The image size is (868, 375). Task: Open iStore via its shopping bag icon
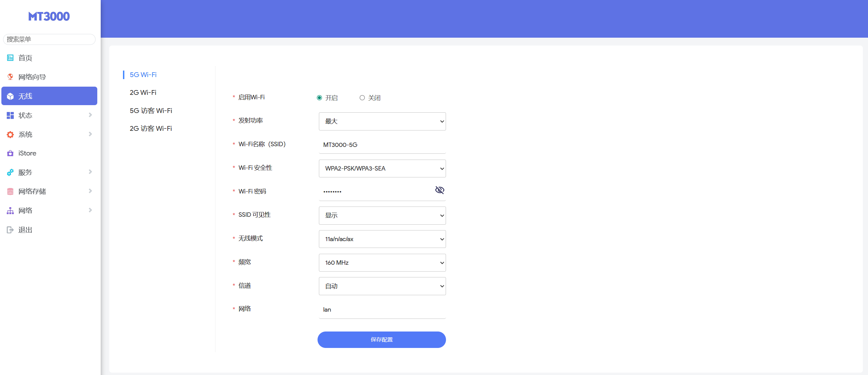[10, 153]
